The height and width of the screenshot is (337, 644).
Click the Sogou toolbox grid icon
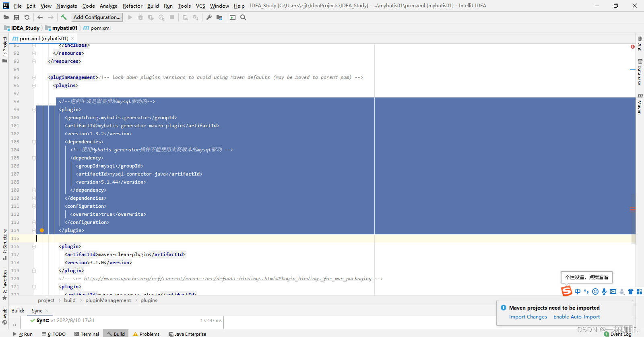[640, 292]
